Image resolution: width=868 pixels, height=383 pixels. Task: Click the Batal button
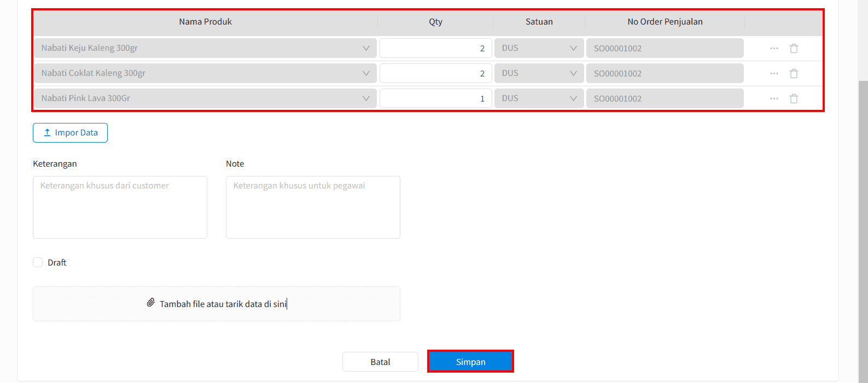click(x=380, y=362)
